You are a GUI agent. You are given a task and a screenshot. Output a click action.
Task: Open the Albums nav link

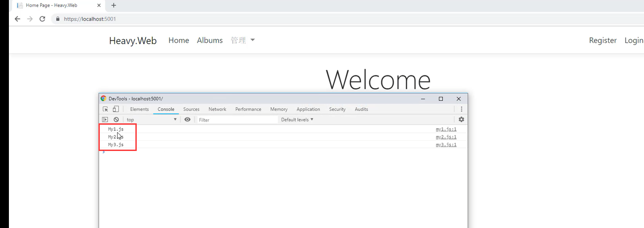(x=210, y=40)
